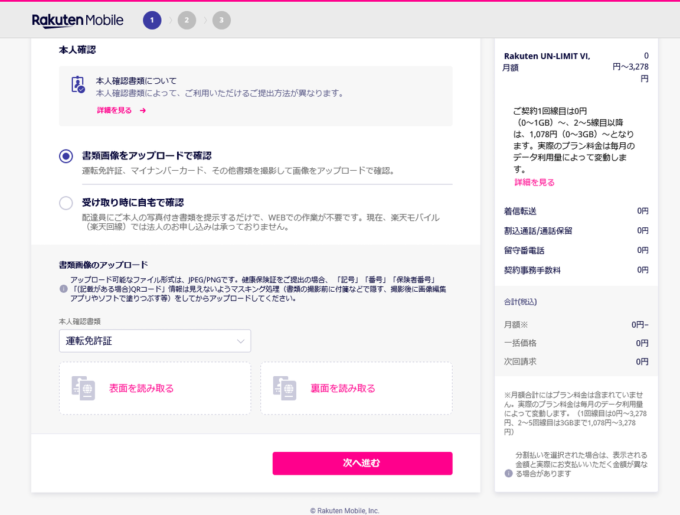Screen dimensions: 680x515
Task: Click the ID document icon beside 本人確認書類について
Action: point(78,85)
